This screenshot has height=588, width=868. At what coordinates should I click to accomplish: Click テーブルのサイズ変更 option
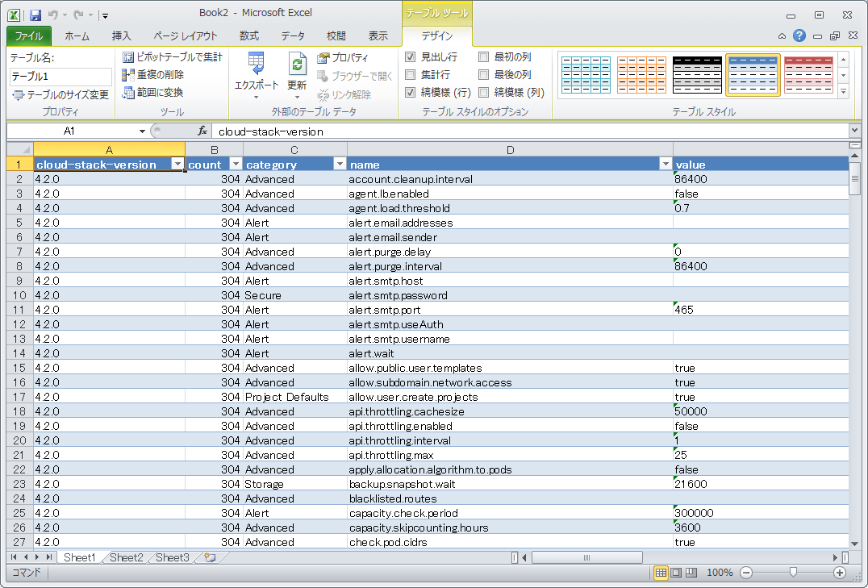pyautogui.click(x=61, y=94)
